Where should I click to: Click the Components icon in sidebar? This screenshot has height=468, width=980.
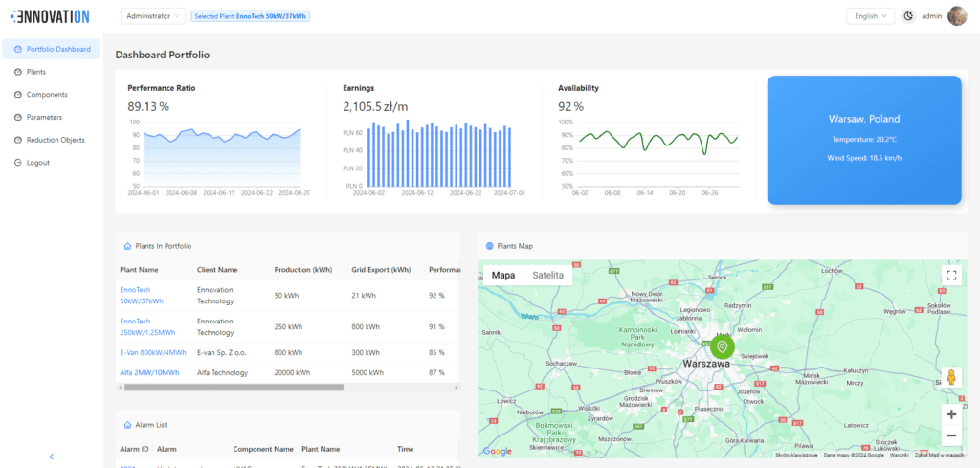(x=17, y=95)
